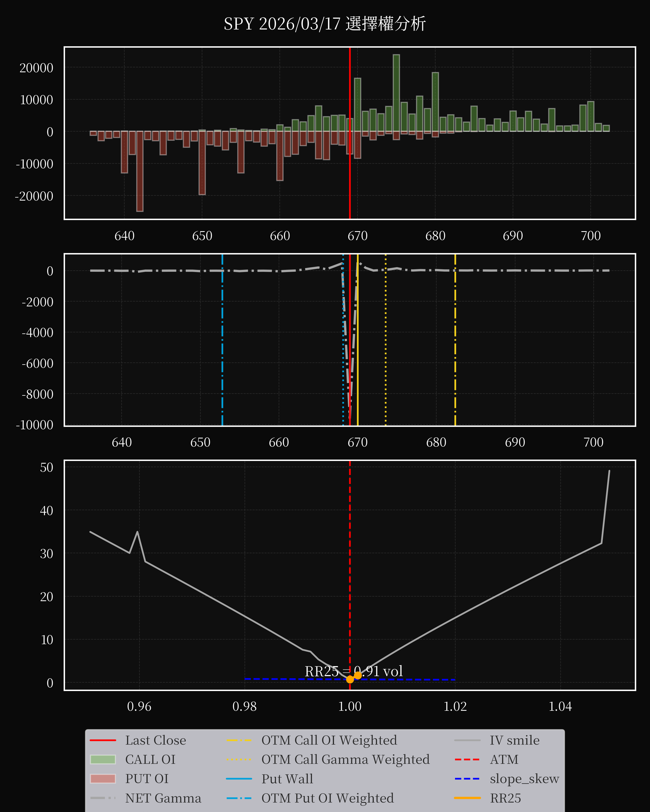Click the OTM Put OI Weighted legend label
Image resolution: width=650 pixels, height=812 pixels.
tap(328, 798)
